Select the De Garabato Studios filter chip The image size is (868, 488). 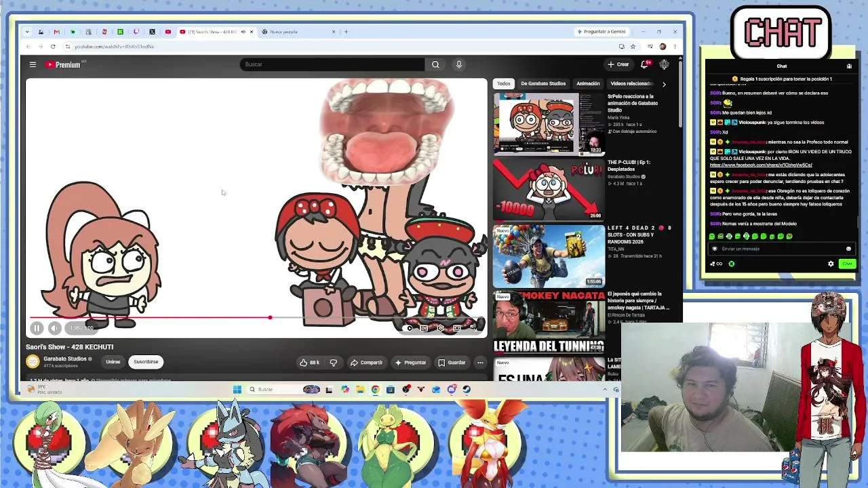coord(543,83)
